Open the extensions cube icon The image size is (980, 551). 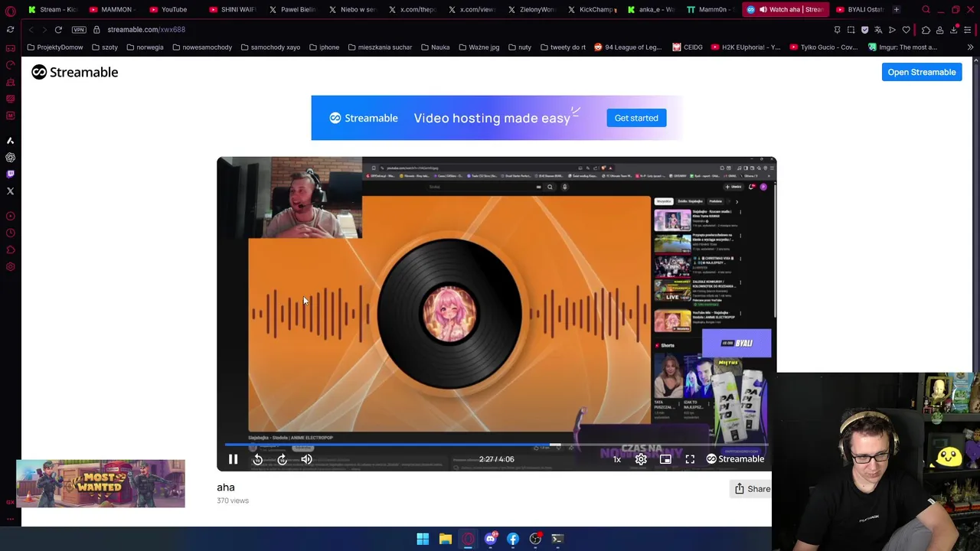pos(926,30)
